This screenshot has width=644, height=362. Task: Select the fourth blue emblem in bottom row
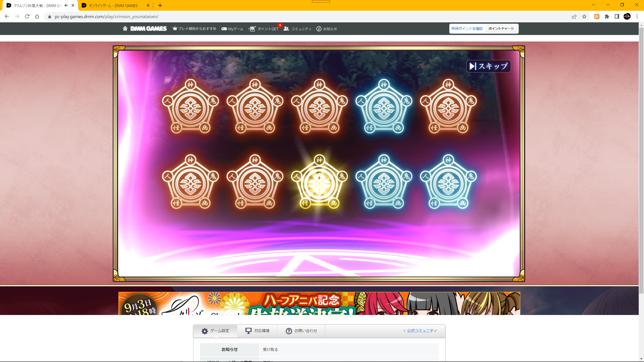pyautogui.click(x=384, y=182)
